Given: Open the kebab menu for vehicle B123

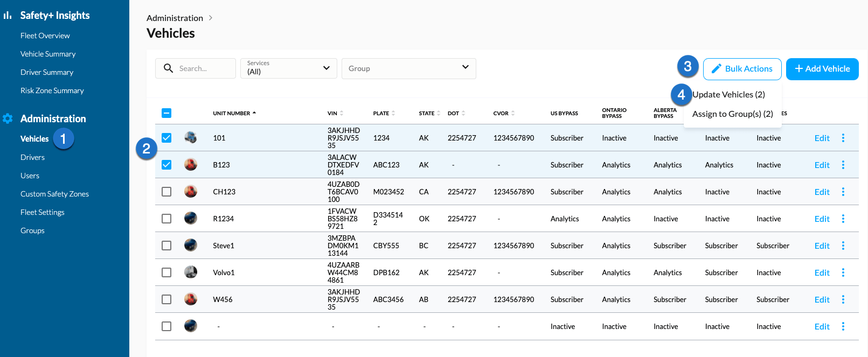Looking at the screenshot, I should pyautogui.click(x=843, y=165).
